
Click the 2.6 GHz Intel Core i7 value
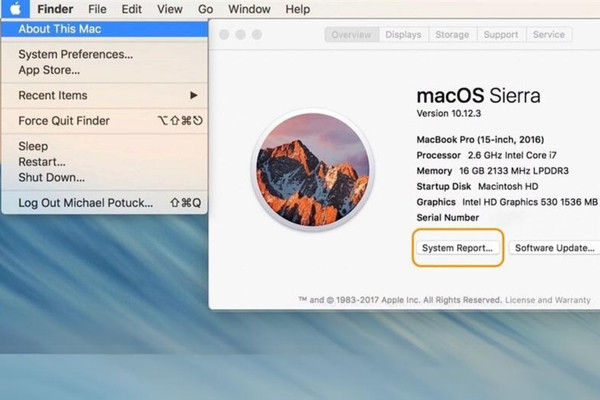tap(512, 155)
